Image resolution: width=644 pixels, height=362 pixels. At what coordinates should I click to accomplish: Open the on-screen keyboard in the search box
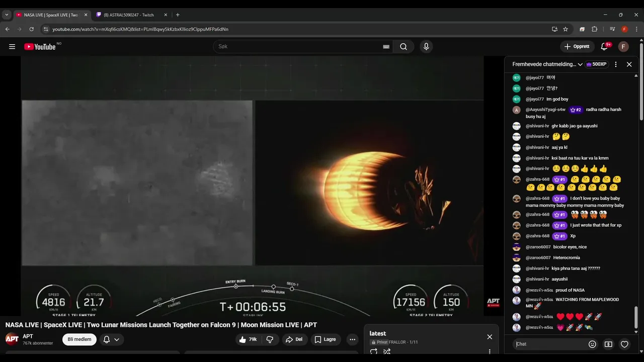pos(386,47)
